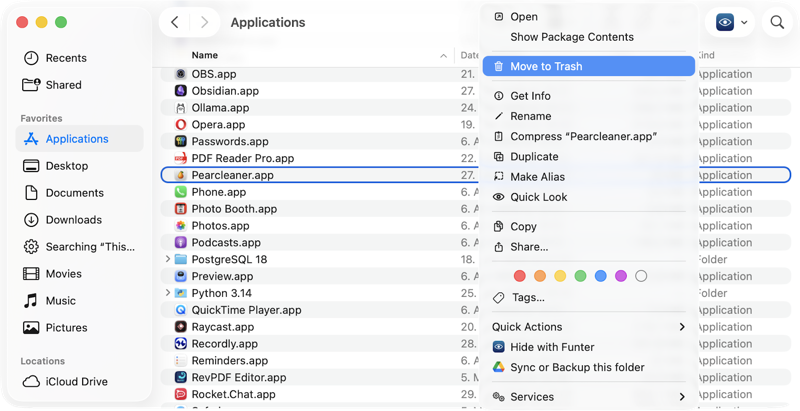This screenshot has height=411, width=800.
Task: Select Applications in the sidebar Favorites
Action: tap(79, 139)
